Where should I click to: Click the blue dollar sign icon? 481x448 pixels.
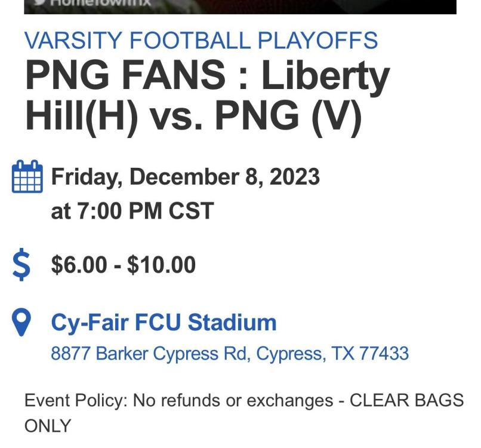pos(21,265)
